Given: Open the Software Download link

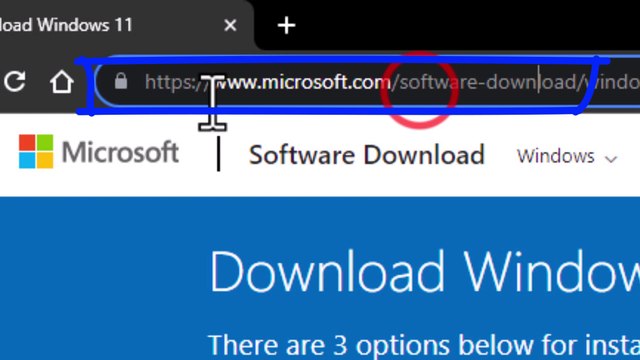Looking at the screenshot, I should [x=367, y=155].
